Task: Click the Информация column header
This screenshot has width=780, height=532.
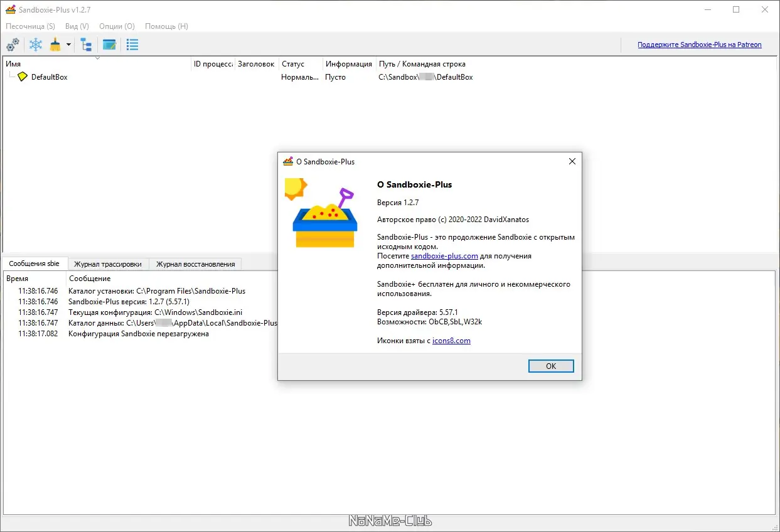Action: point(349,64)
